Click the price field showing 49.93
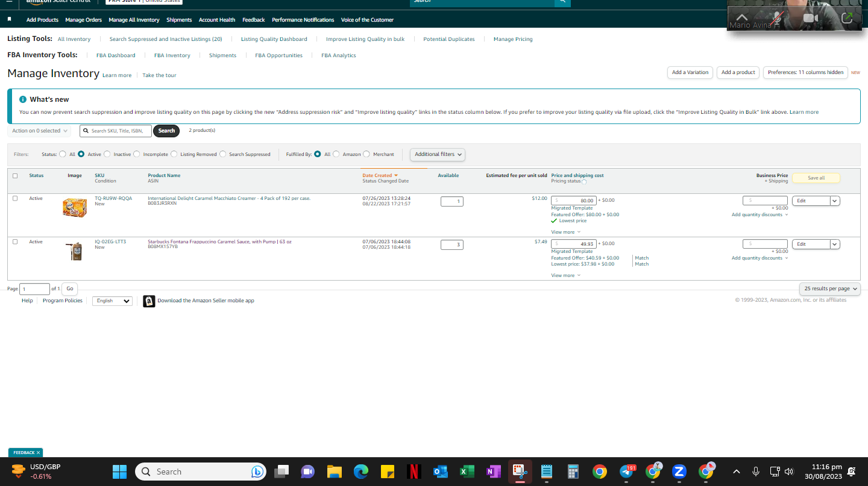 [574, 244]
